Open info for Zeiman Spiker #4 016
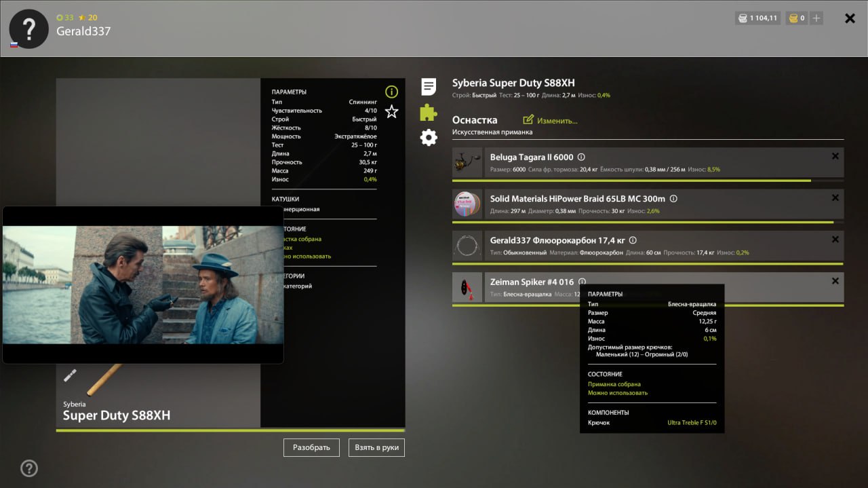Viewport: 868px width, 488px height. (x=582, y=282)
